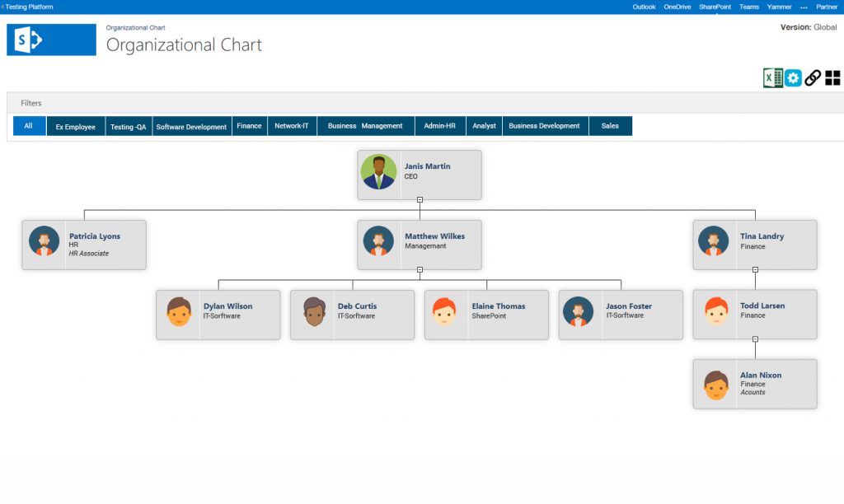Switch to grid layout view
Screen dimensions: 844x504
pyautogui.click(x=832, y=77)
